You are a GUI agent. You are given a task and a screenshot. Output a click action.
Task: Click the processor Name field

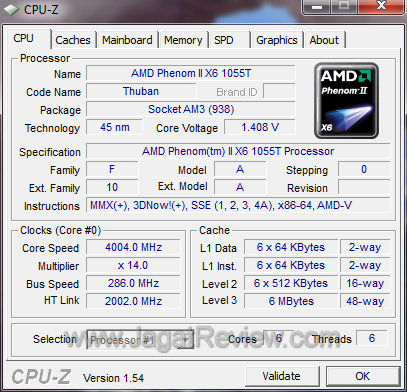click(x=191, y=73)
